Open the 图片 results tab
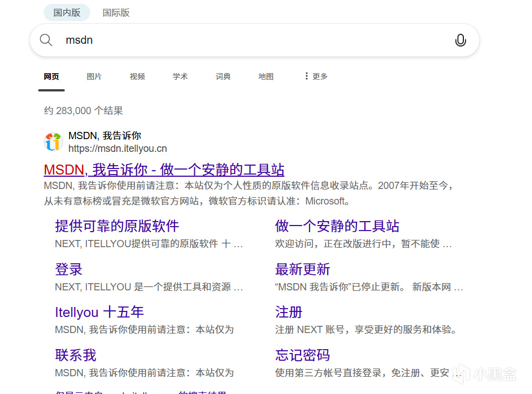 pos(94,76)
